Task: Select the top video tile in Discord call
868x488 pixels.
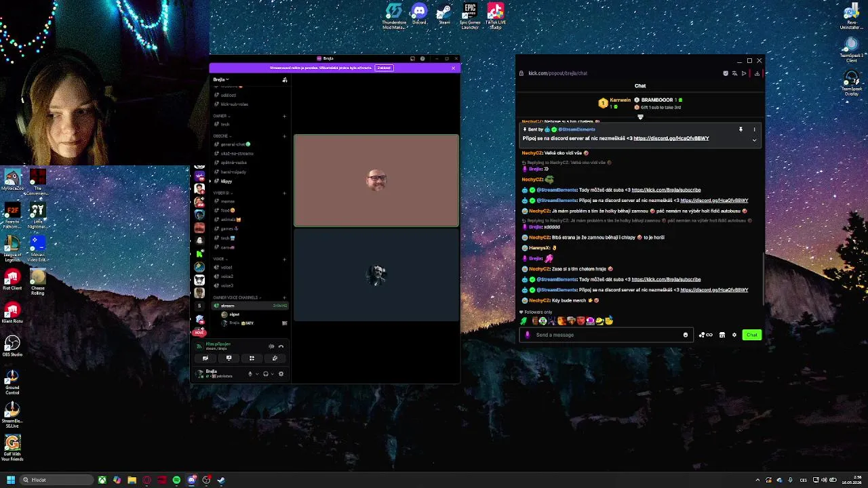Action: pos(376,180)
